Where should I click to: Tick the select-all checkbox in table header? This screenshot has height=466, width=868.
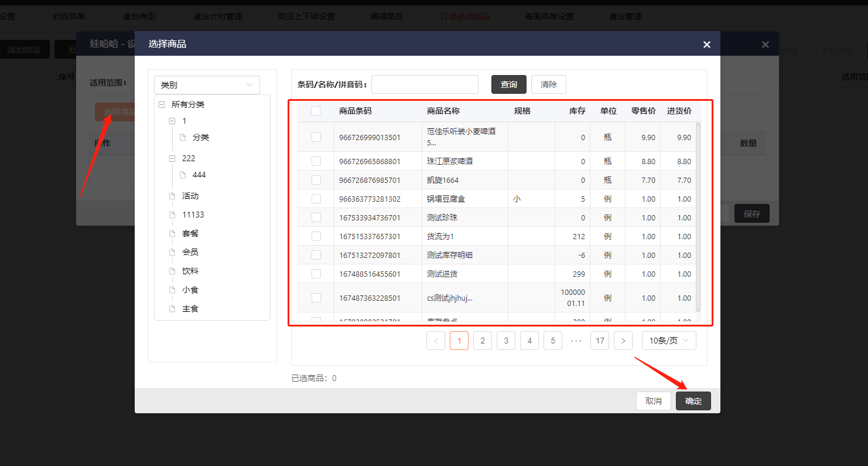[x=316, y=111]
